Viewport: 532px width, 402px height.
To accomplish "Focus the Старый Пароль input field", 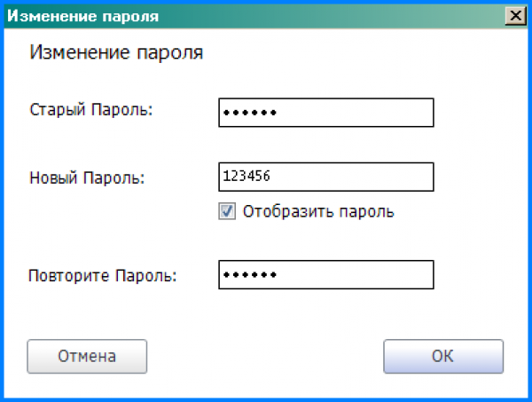I will 325,113.
